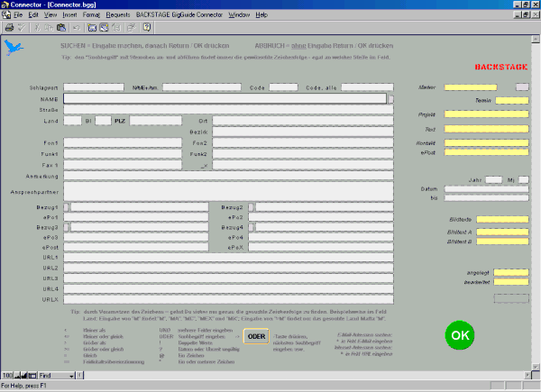
Task: Open the BACKSTAGE GigGuide Connector menu
Action: pos(179,16)
